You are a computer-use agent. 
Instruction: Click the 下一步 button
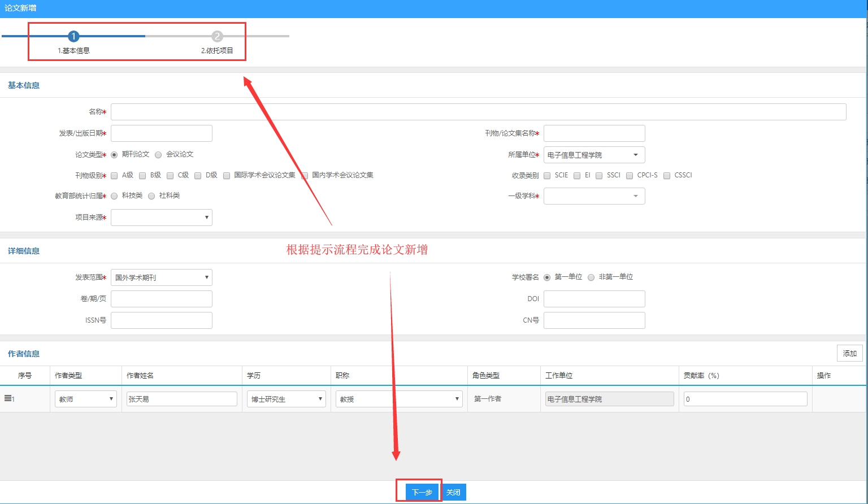[x=422, y=492]
